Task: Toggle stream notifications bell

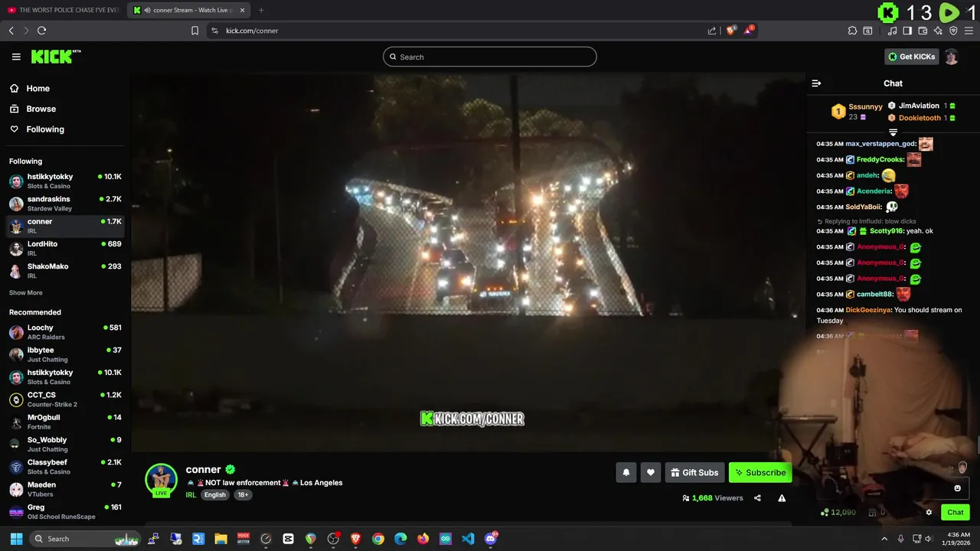Action: tap(626, 473)
